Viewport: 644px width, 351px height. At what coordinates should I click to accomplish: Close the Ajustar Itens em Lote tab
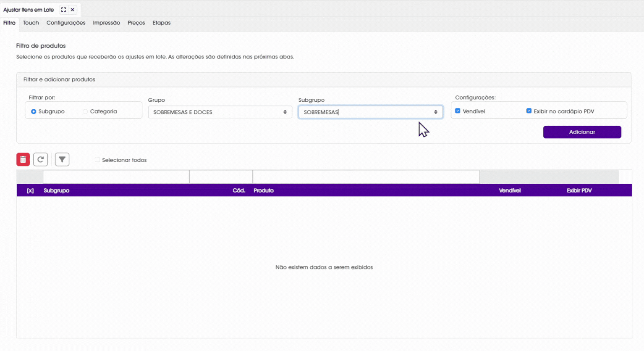73,10
